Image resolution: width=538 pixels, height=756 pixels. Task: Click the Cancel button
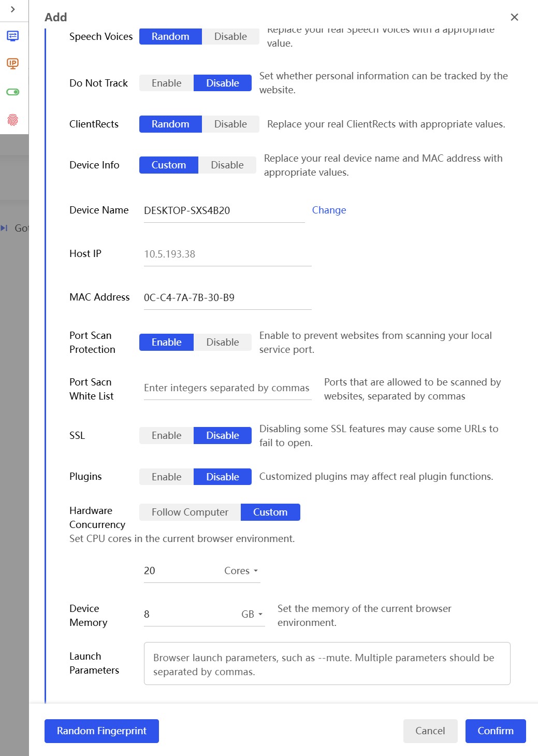[430, 731]
